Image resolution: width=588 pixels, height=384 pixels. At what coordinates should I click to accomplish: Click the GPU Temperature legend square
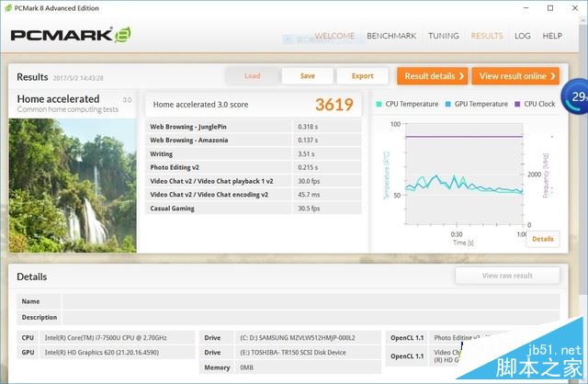click(x=447, y=104)
